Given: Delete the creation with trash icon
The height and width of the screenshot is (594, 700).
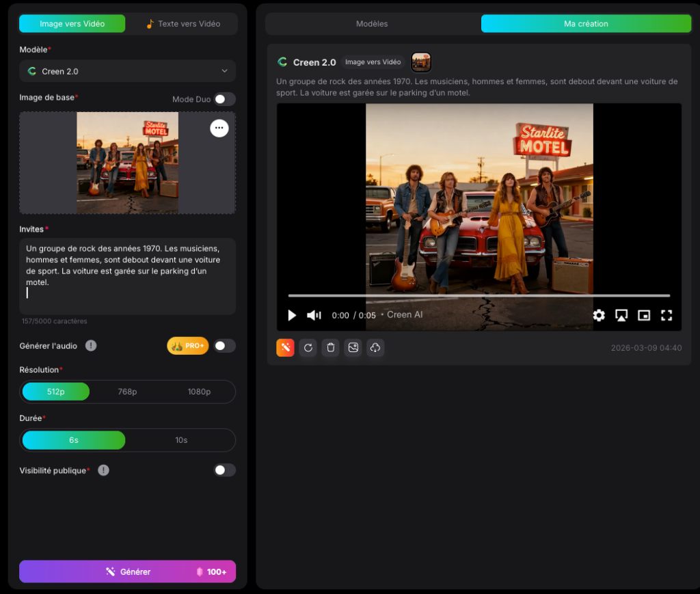Looking at the screenshot, I should (x=331, y=348).
